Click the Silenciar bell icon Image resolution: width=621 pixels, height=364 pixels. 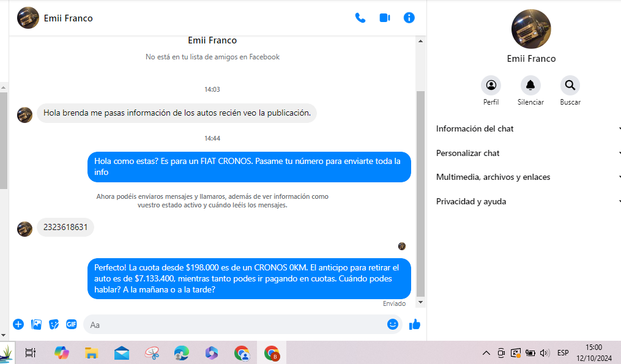click(x=530, y=85)
